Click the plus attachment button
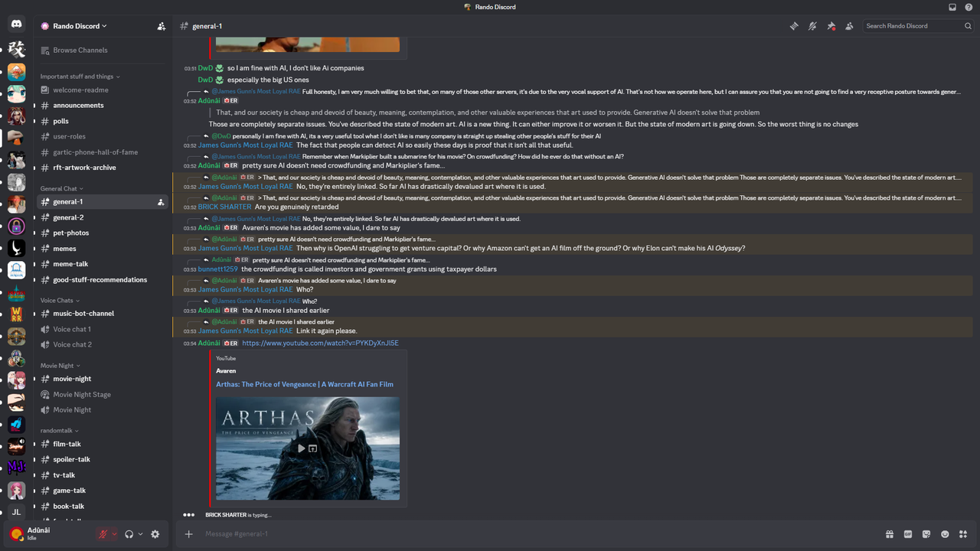 189,534
